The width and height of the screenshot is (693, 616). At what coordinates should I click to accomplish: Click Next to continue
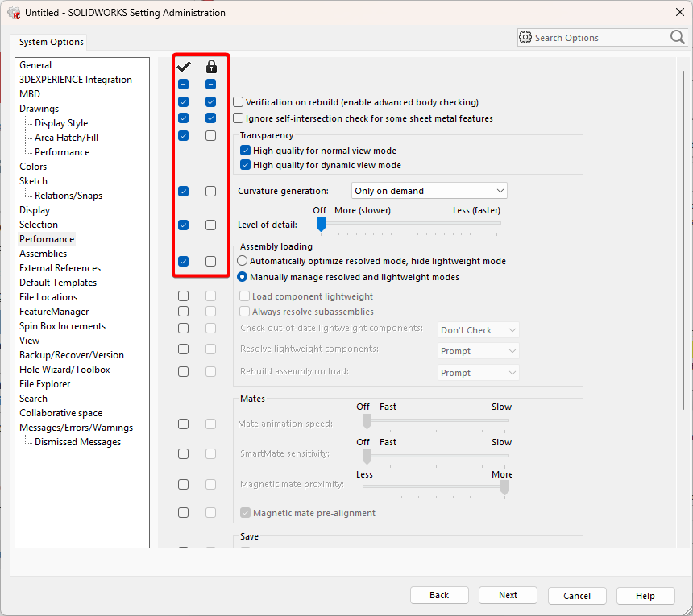508,595
